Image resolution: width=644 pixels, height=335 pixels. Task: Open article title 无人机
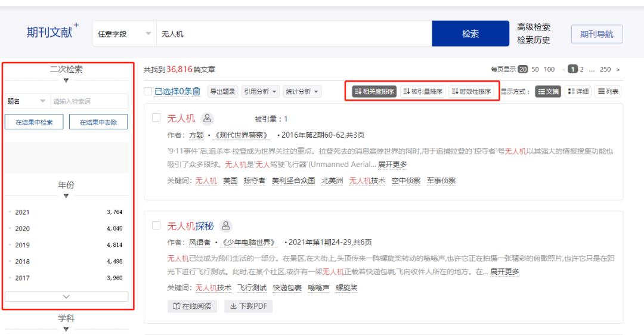pyautogui.click(x=181, y=119)
